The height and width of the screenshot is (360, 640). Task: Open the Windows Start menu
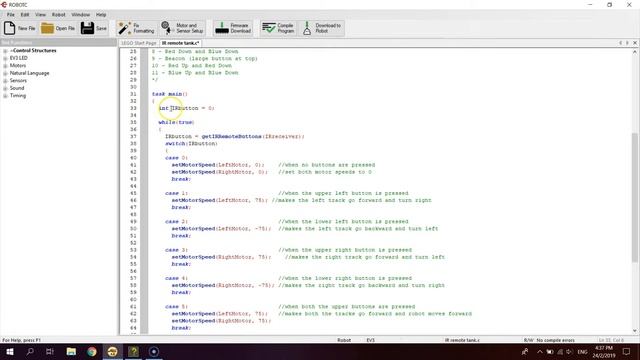10,351
